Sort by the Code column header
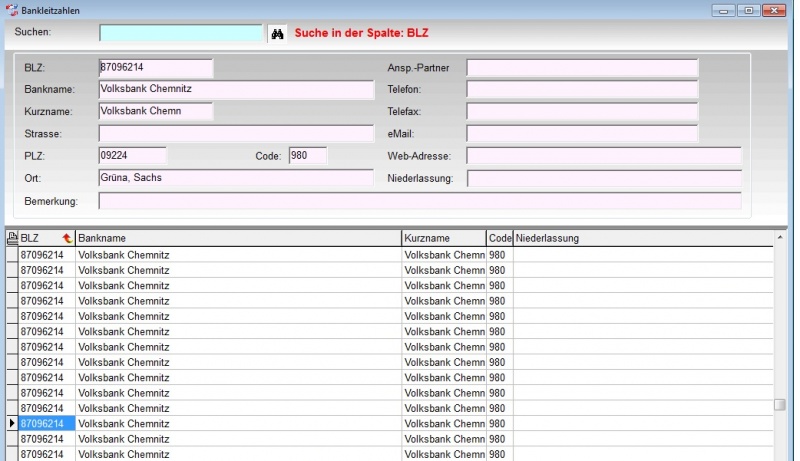The image size is (800, 461). coord(499,238)
